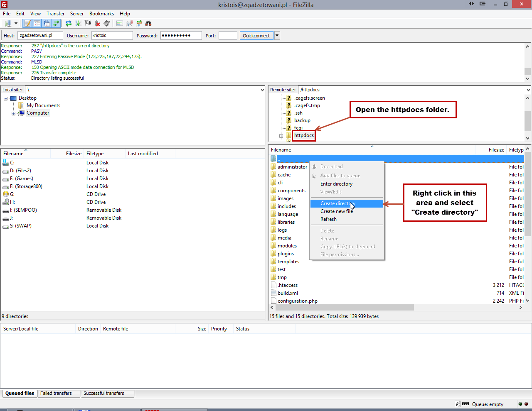Click the red activity LED
The height and width of the screenshot is (411, 532).
pyautogui.click(x=526, y=404)
